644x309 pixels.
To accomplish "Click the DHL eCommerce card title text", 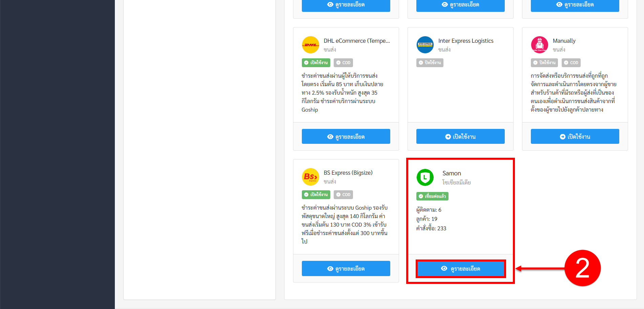I will point(356,41).
